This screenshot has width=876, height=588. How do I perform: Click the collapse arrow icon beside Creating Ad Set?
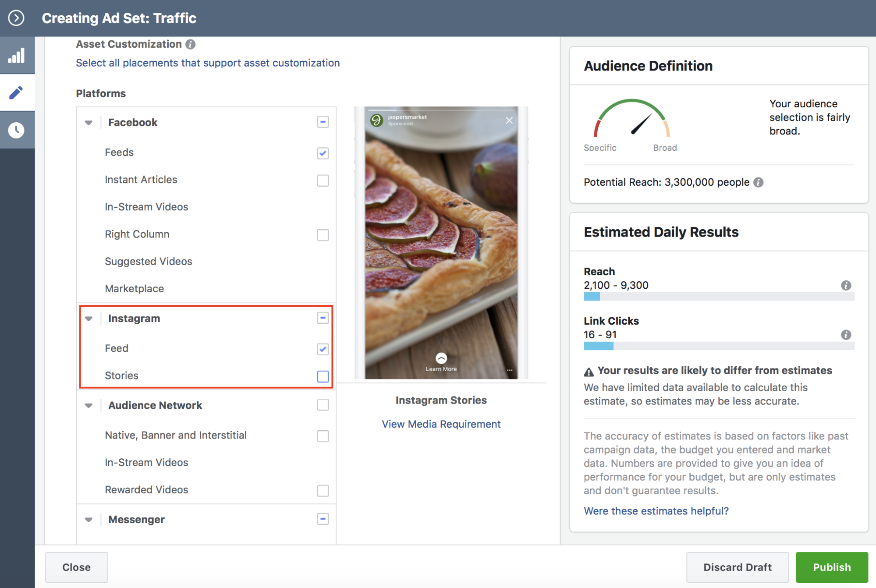click(x=16, y=18)
